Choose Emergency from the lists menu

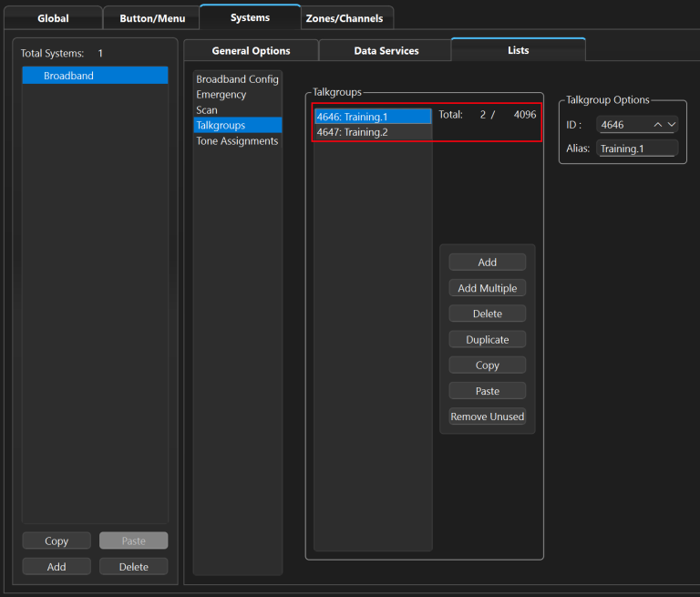pos(221,95)
